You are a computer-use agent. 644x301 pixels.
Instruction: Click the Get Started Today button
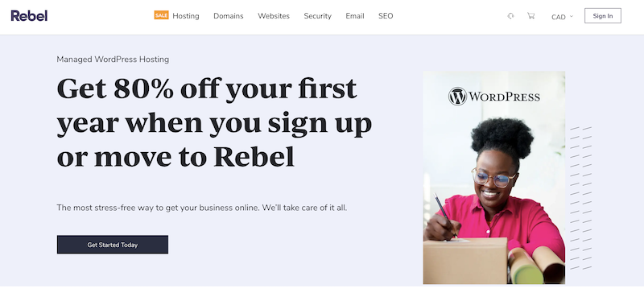(113, 245)
